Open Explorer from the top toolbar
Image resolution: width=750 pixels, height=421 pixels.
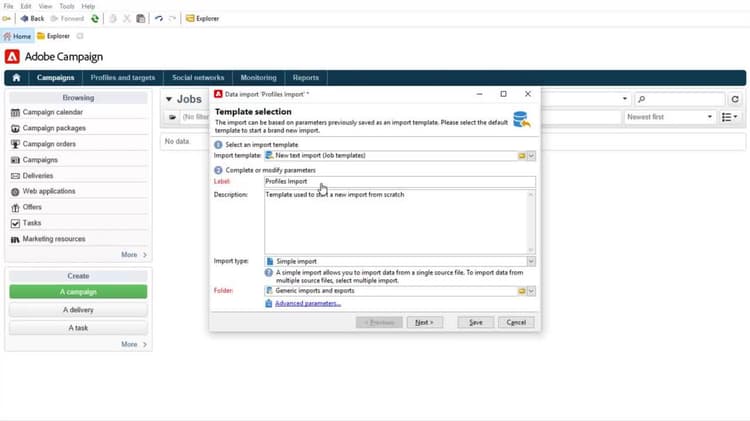pos(202,19)
